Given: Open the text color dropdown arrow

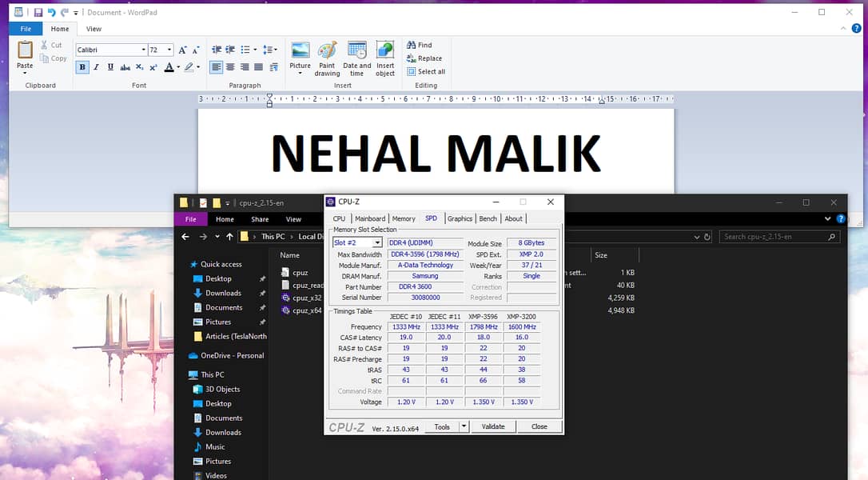Looking at the screenshot, I should 178,67.
